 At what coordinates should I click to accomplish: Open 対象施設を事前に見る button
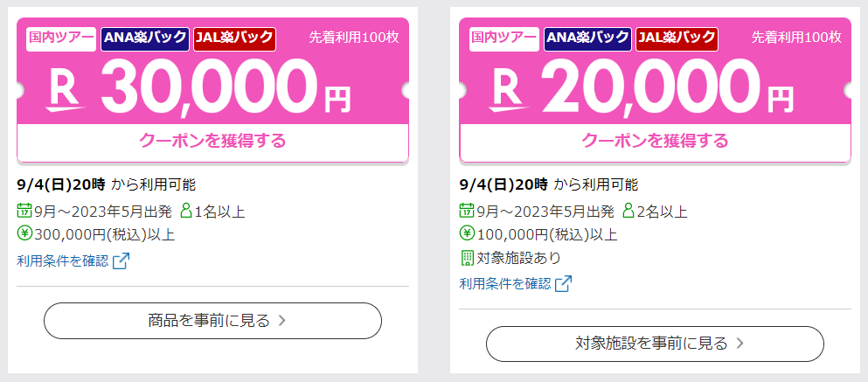click(x=655, y=344)
